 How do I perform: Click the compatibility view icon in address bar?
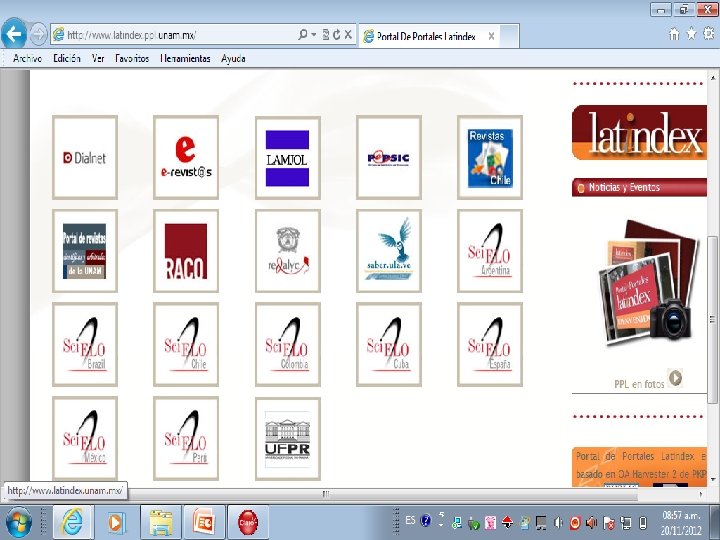[x=326, y=35]
